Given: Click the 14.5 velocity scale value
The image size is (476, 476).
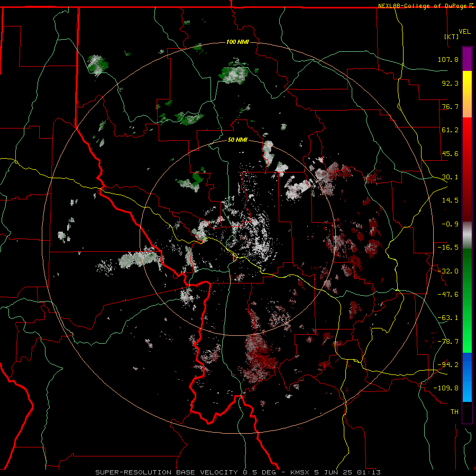Looking at the screenshot, I should pyautogui.click(x=450, y=200).
